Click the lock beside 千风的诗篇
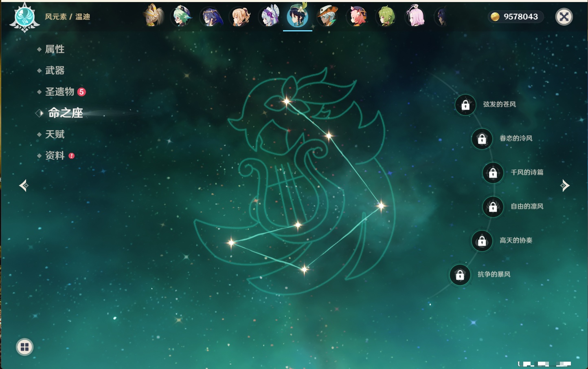This screenshot has height=369, width=588. (x=493, y=173)
